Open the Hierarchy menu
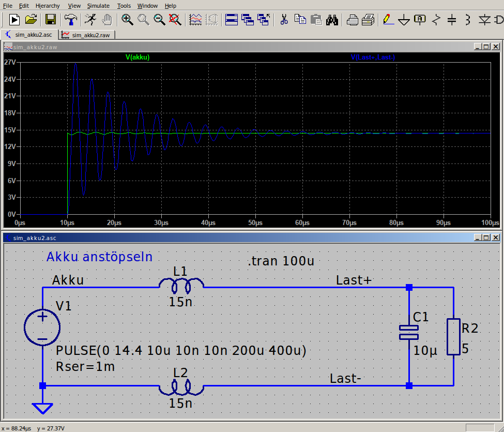 coord(48,6)
